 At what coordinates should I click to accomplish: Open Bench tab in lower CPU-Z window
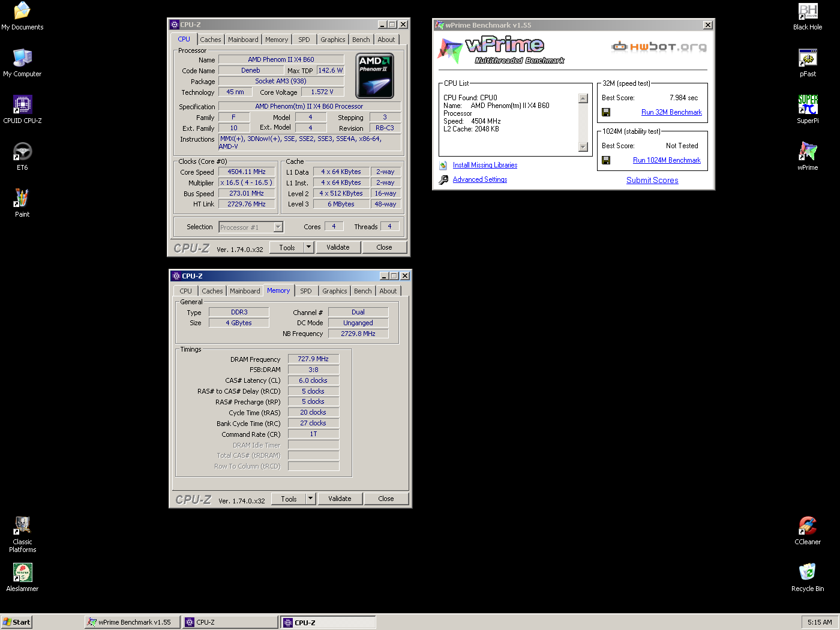(363, 291)
